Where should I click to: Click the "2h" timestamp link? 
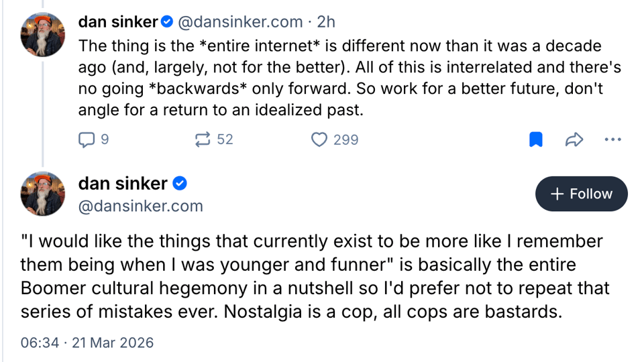(x=326, y=22)
